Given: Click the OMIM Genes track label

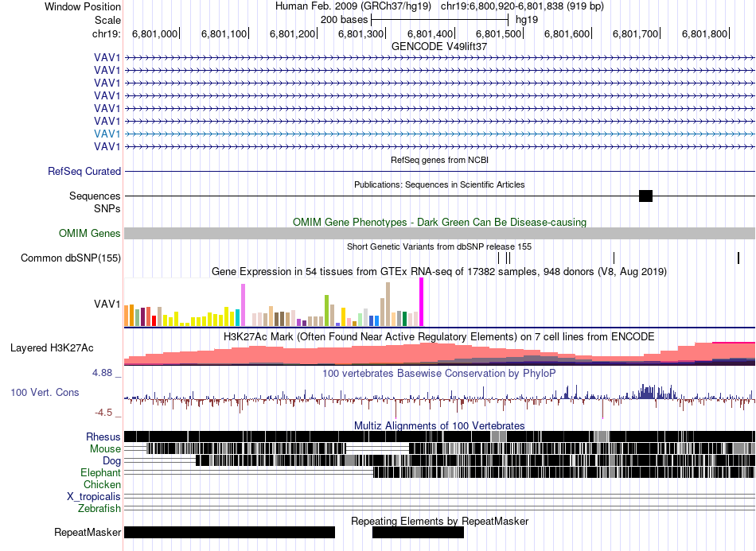Looking at the screenshot, I should pos(90,233).
